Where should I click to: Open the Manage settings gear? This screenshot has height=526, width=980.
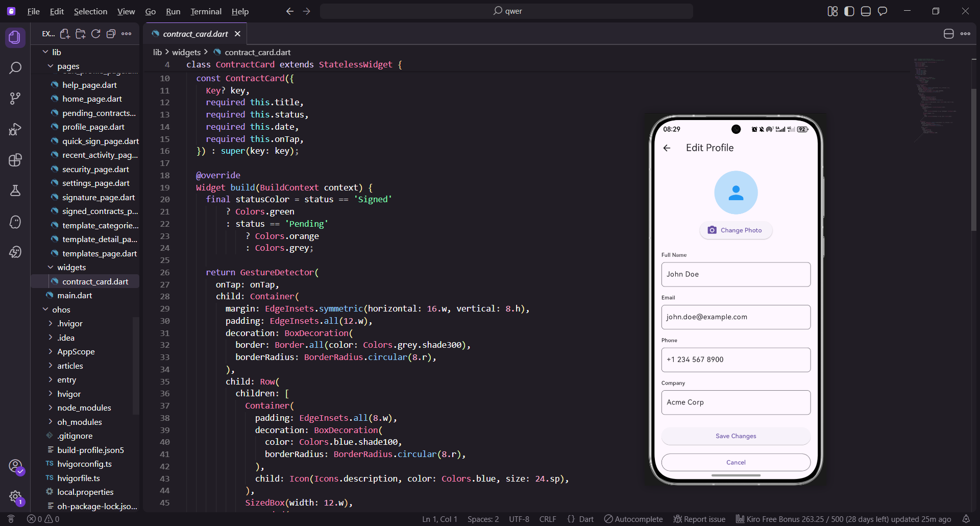pyautogui.click(x=15, y=497)
